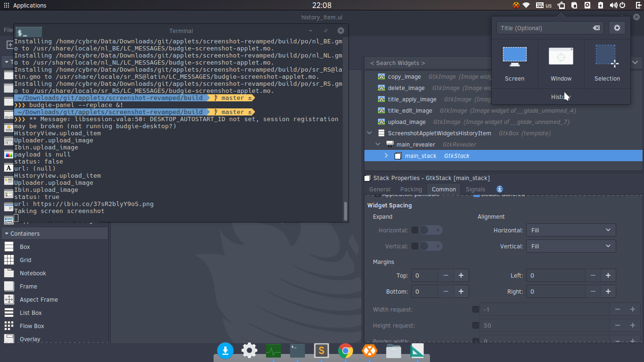644x362 pixels.
Task: Enable Horizontal expand checkbox
Action: (415, 230)
